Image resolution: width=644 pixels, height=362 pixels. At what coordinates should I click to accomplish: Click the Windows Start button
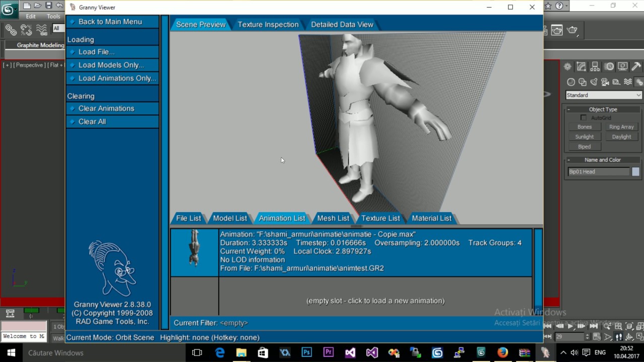coord(11,352)
